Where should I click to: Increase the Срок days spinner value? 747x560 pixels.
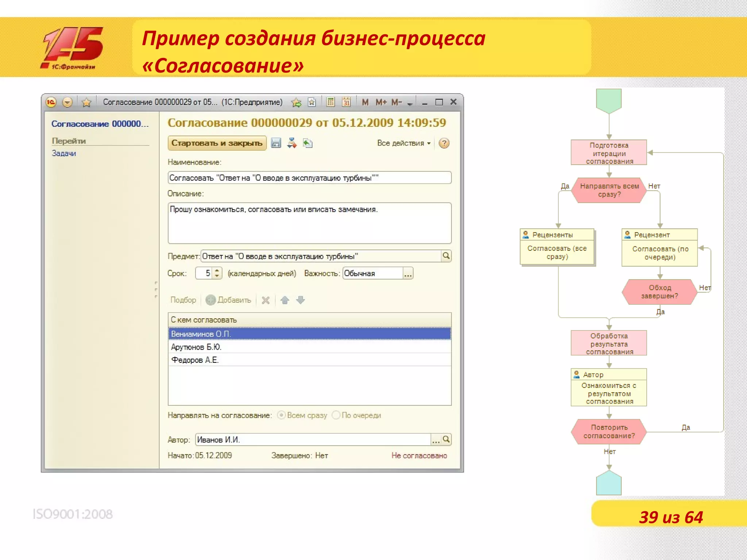pyautogui.click(x=217, y=271)
